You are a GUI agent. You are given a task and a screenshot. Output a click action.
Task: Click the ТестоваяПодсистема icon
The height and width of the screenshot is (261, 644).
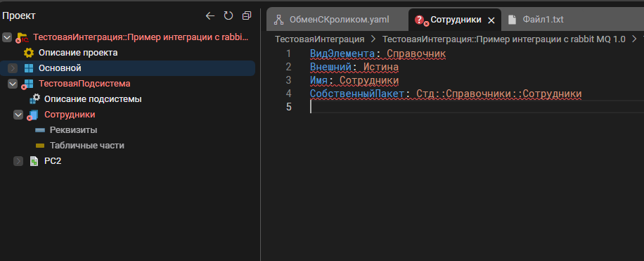[x=27, y=84]
